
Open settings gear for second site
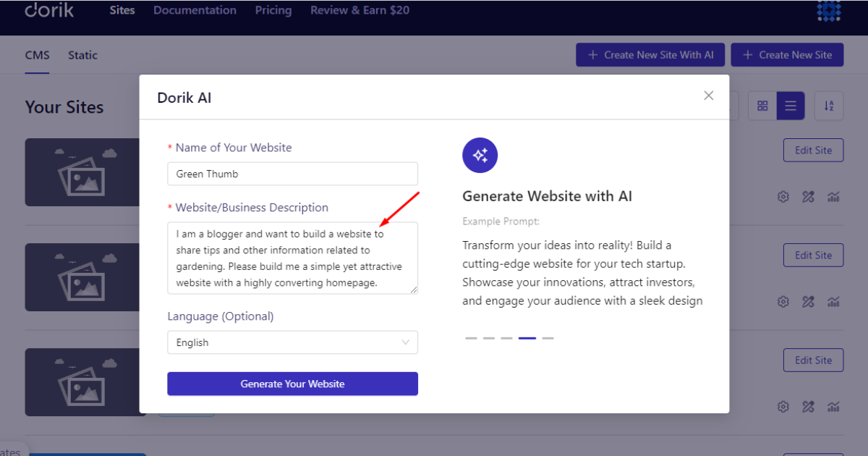(783, 302)
